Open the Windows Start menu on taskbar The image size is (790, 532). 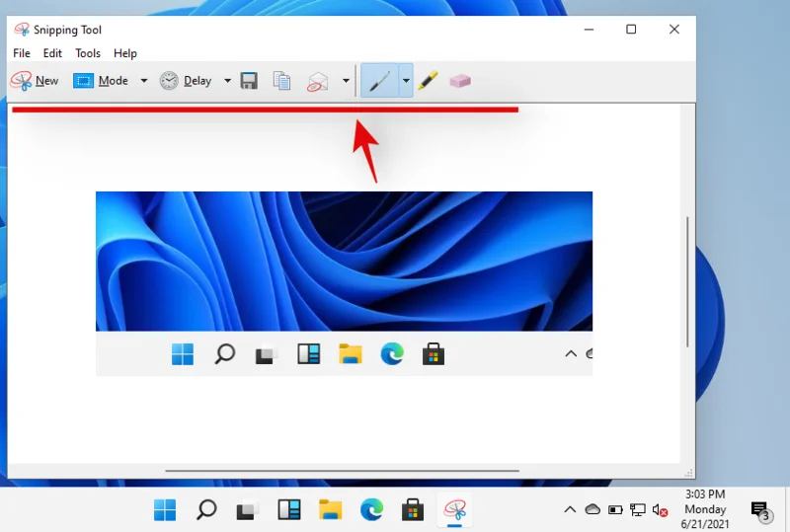click(x=165, y=510)
